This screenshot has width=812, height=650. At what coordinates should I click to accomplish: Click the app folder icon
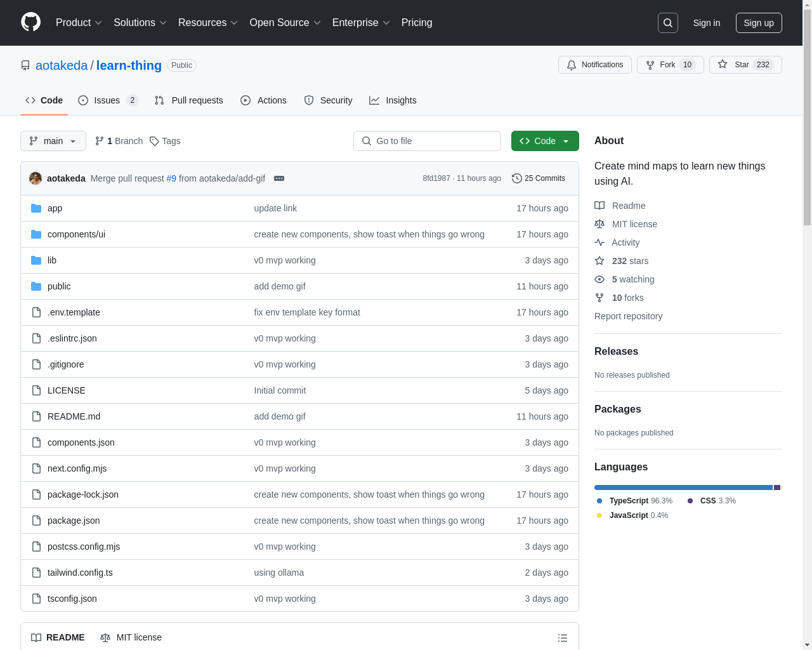(36, 208)
